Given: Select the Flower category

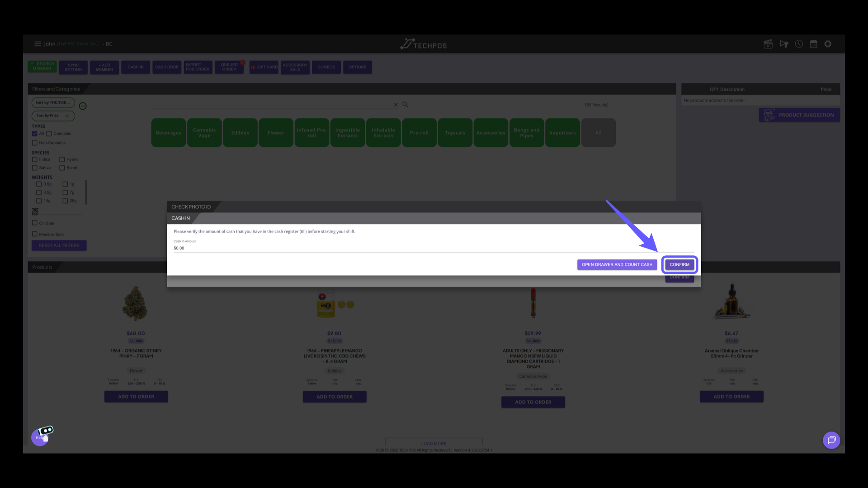Looking at the screenshot, I should tap(276, 133).
